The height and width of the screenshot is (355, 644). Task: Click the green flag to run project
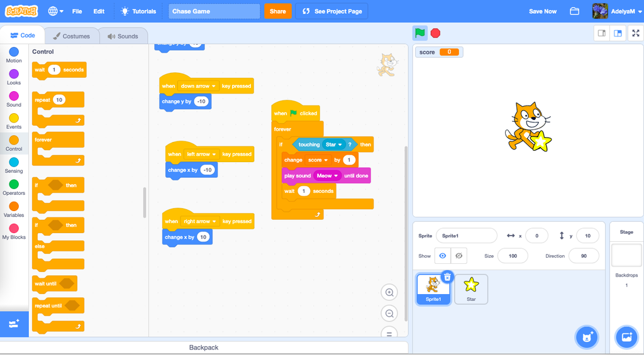[419, 33]
